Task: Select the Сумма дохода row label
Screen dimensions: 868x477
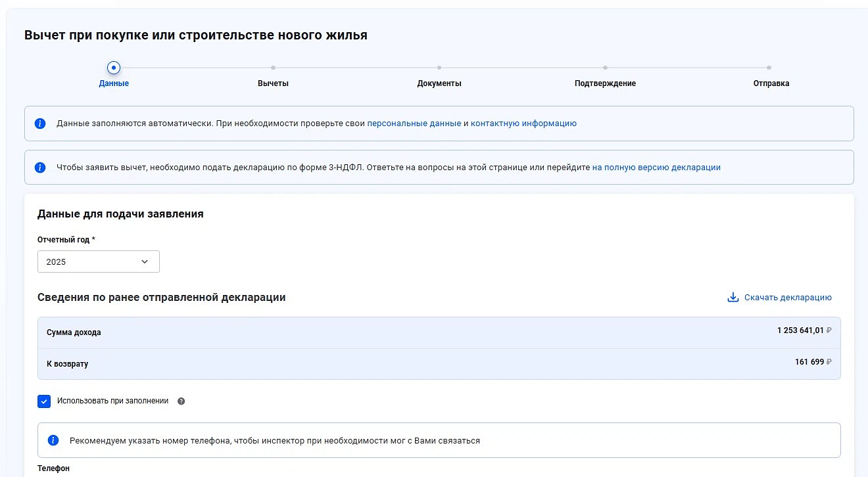Action: tap(74, 332)
